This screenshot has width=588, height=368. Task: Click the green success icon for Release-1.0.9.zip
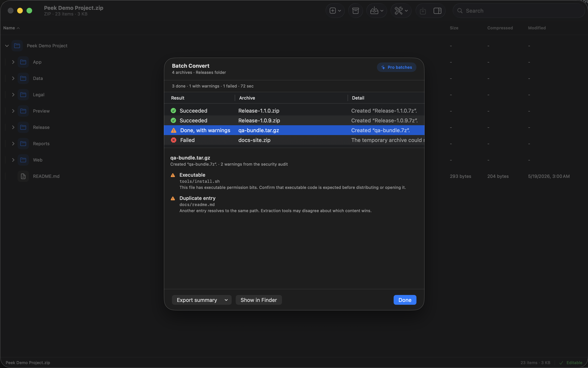[x=173, y=120]
